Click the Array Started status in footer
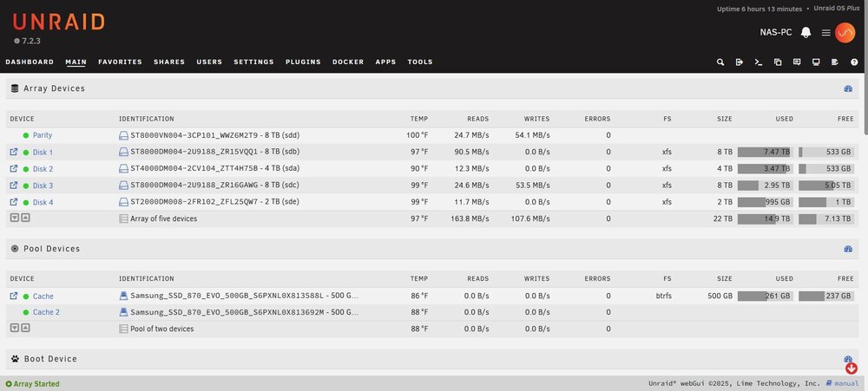The width and height of the screenshot is (868, 391). point(33,384)
